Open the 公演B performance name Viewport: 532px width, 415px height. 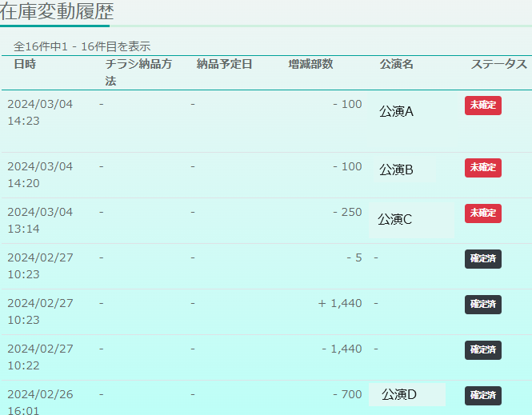pyautogui.click(x=396, y=170)
